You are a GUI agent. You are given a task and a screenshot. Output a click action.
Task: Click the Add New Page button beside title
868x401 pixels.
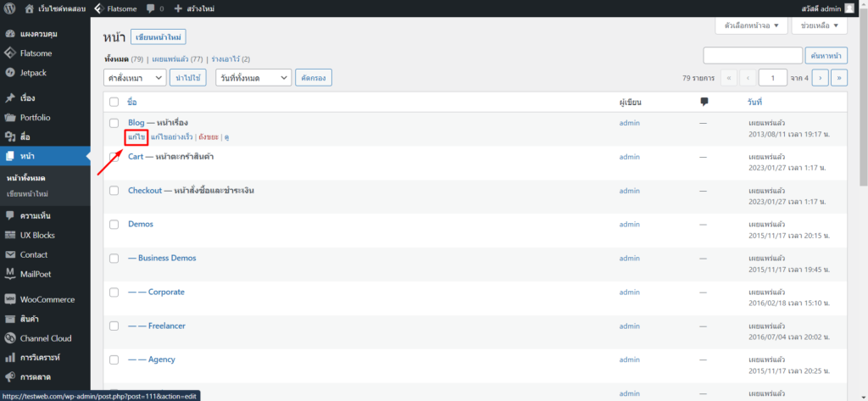coord(159,37)
